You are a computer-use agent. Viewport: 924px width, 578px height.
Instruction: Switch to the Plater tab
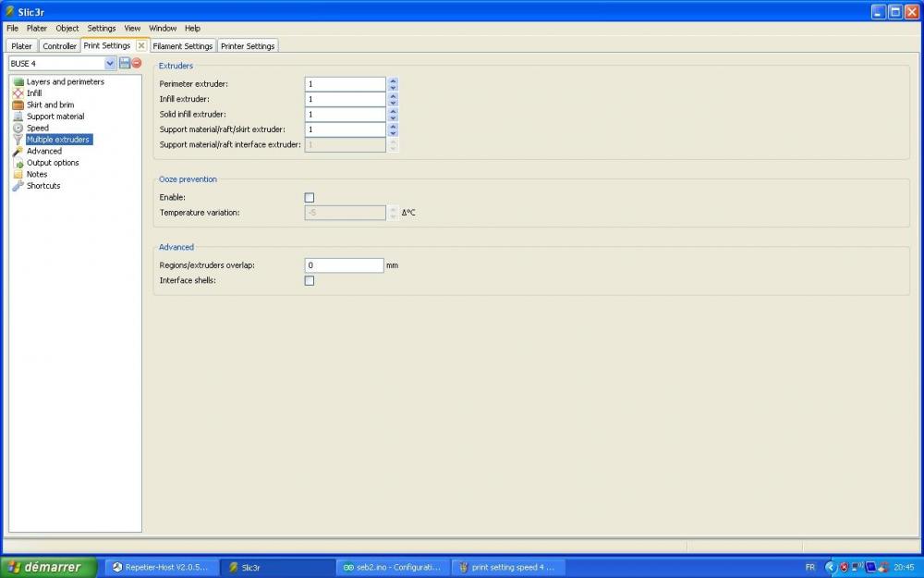[x=22, y=46]
